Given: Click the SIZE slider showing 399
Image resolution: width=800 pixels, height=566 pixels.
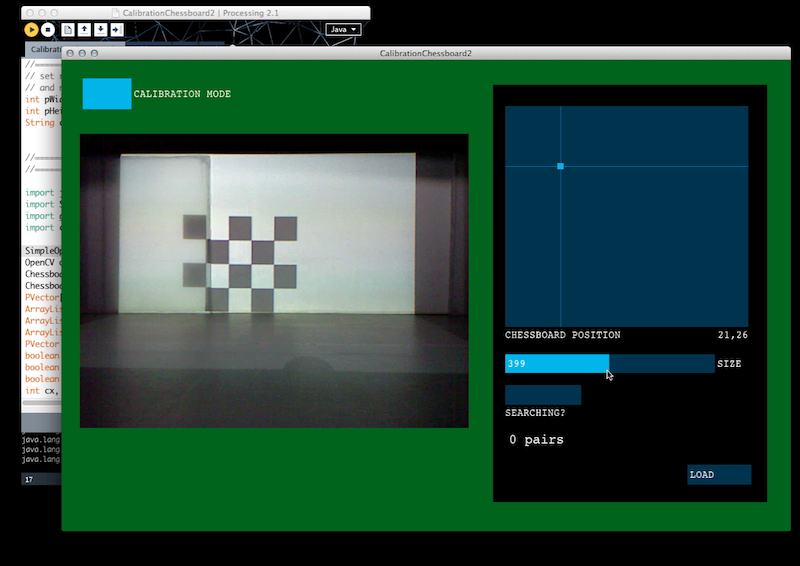Looking at the screenshot, I should (610, 363).
